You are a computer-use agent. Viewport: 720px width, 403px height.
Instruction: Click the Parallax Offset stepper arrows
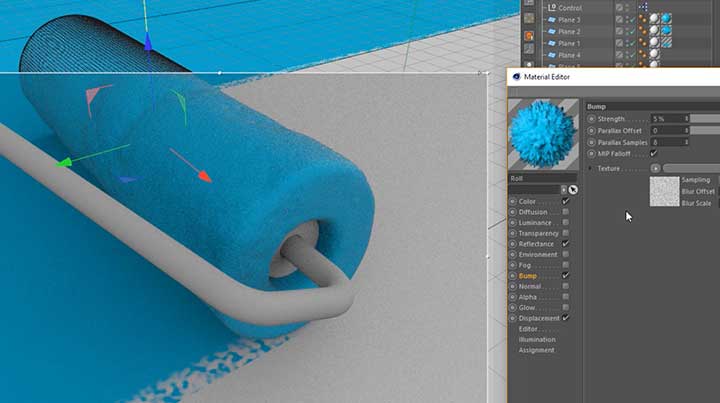pos(686,130)
